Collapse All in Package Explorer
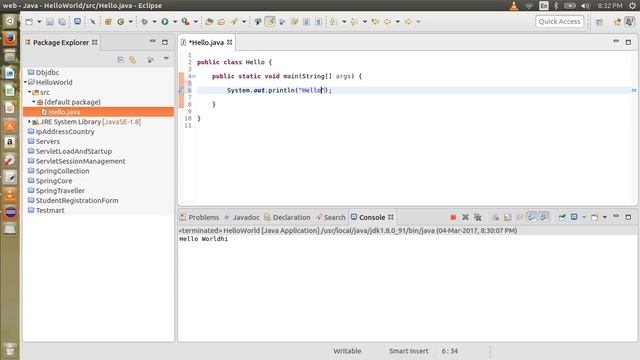Screen dimensions: 640x360 tap(120, 60)
